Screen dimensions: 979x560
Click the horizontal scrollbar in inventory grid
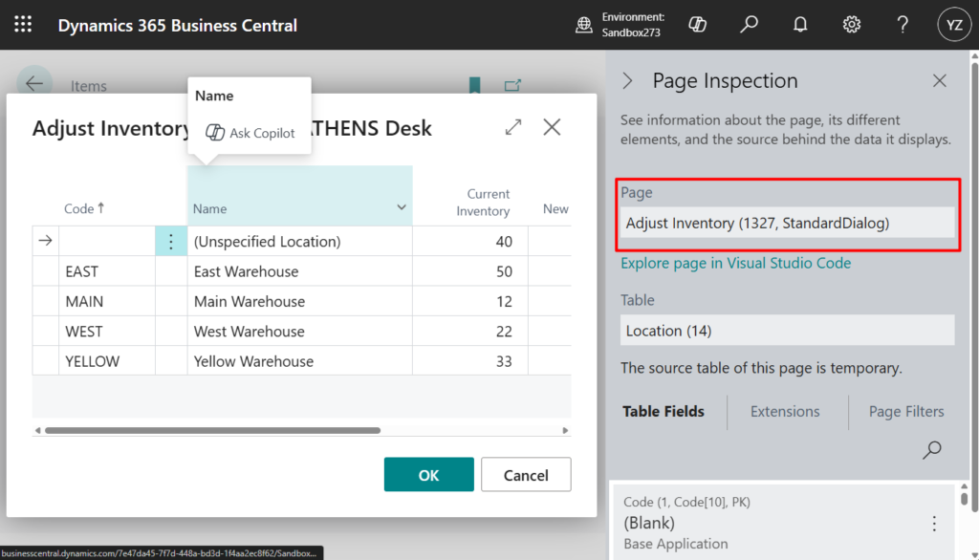(x=212, y=431)
